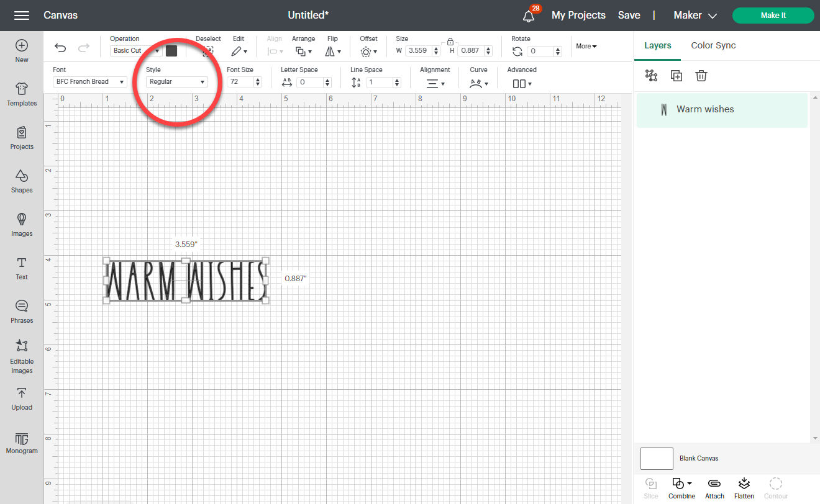Image resolution: width=820 pixels, height=504 pixels.
Task: Open the BFC French Bread font dropdown
Action: [x=89, y=81]
